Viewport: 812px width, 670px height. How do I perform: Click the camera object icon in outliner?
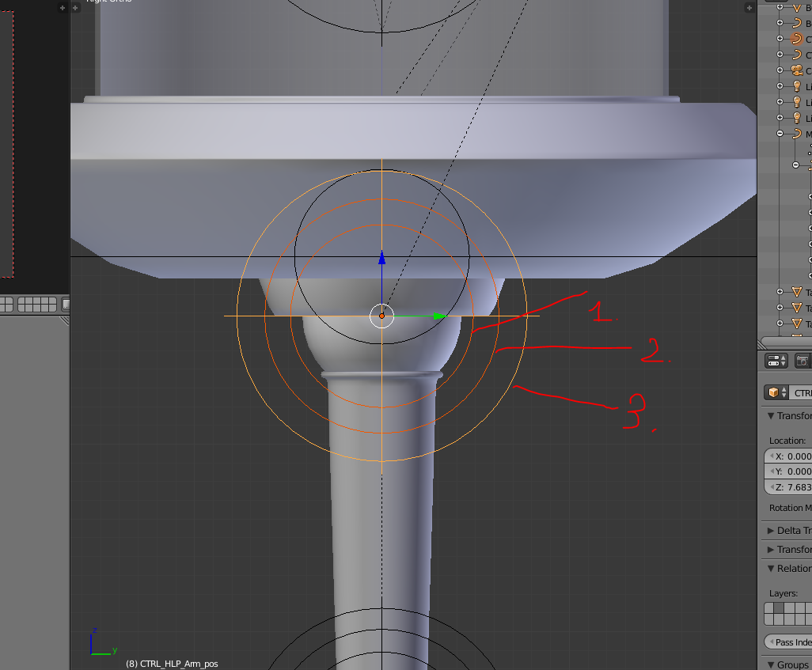(797, 70)
